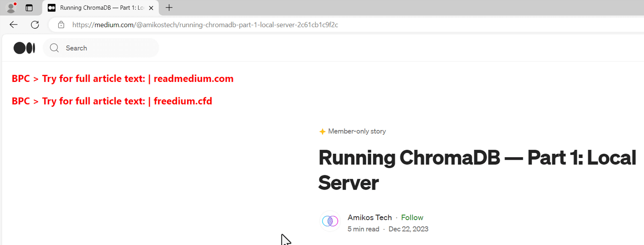The height and width of the screenshot is (245, 644).
Task: Click the search magnifier icon
Action: click(54, 48)
